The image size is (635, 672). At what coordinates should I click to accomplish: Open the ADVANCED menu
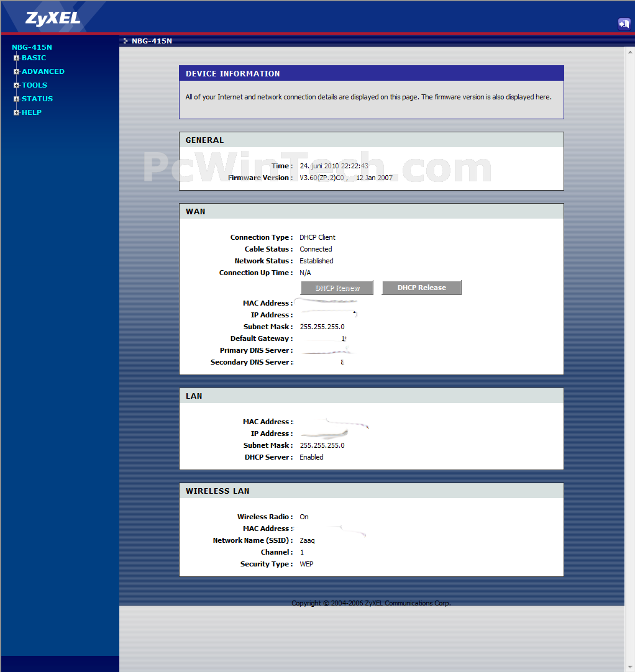[x=43, y=71]
